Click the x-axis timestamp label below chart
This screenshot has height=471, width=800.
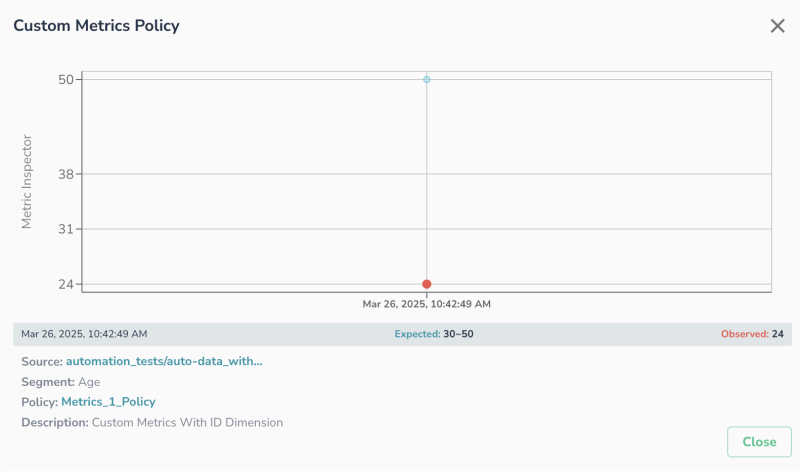pyautogui.click(x=426, y=304)
